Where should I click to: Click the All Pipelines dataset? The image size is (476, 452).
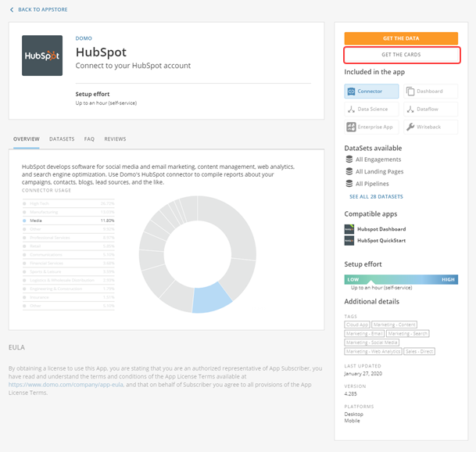click(x=372, y=184)
